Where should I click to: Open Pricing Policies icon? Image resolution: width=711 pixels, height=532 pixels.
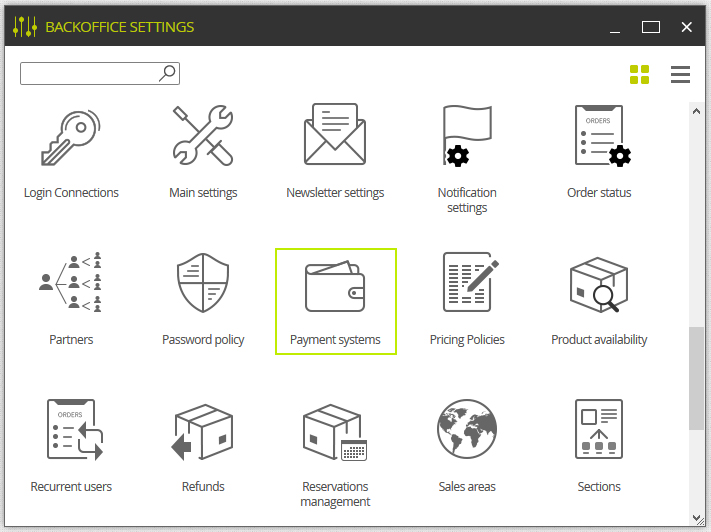(470, 282)
